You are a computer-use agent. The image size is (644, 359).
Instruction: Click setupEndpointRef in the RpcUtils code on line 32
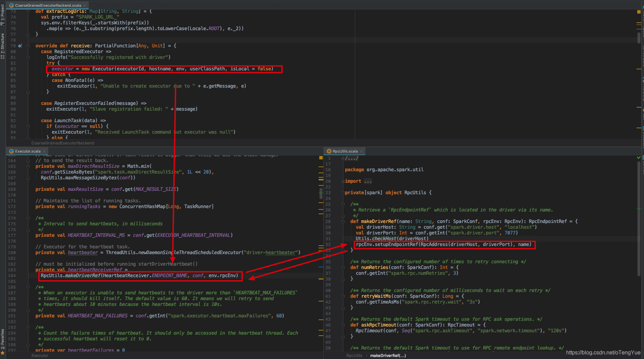396,245
